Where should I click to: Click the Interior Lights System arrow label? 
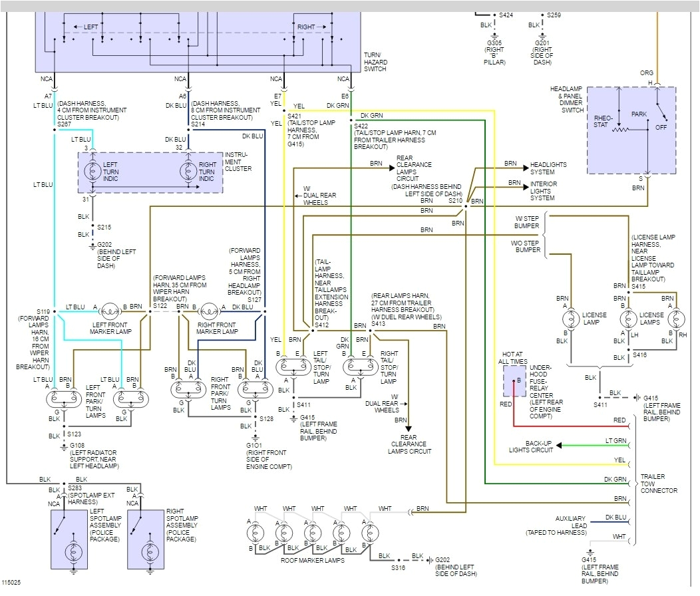(x=543, y=191)
